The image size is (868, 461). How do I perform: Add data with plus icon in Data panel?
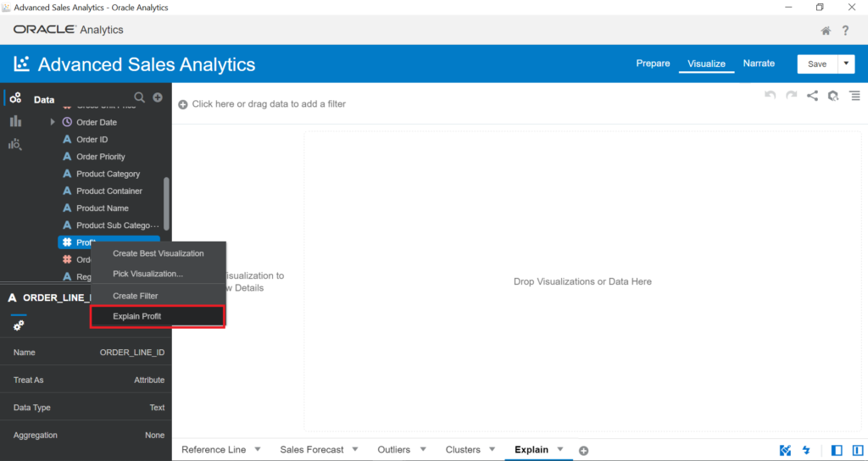(158, 97)
